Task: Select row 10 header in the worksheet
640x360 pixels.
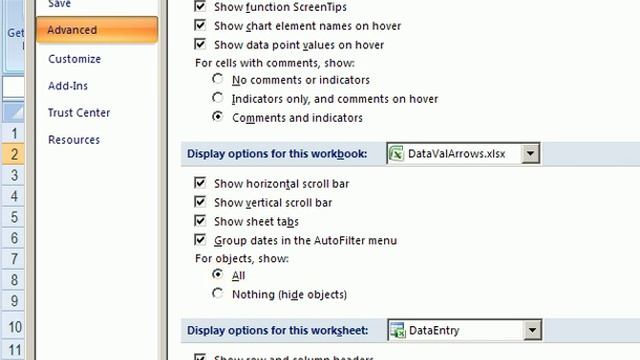Action: tap(13, 327)
